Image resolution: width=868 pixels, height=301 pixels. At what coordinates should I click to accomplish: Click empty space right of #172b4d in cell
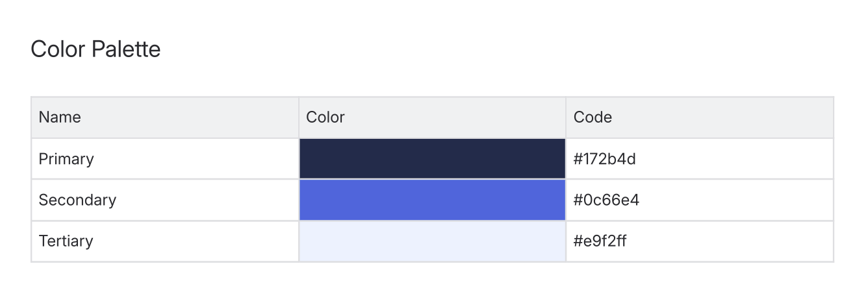pyautogui.click(x=734, y=159)
